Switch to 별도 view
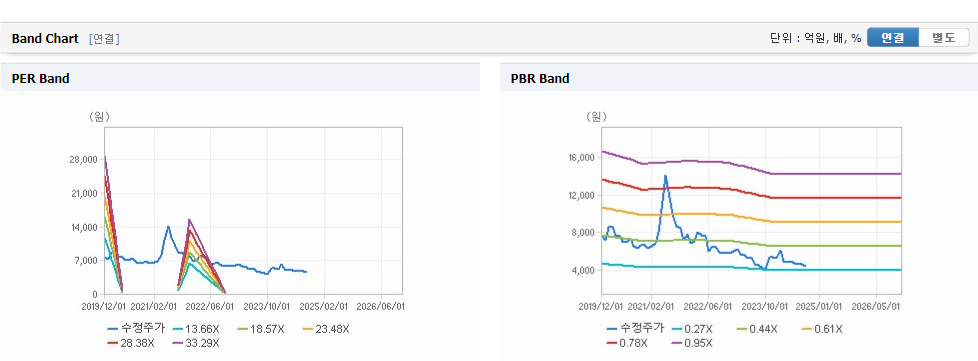The width and height of the screenshot is (978, 361). [x=944, y=37]
